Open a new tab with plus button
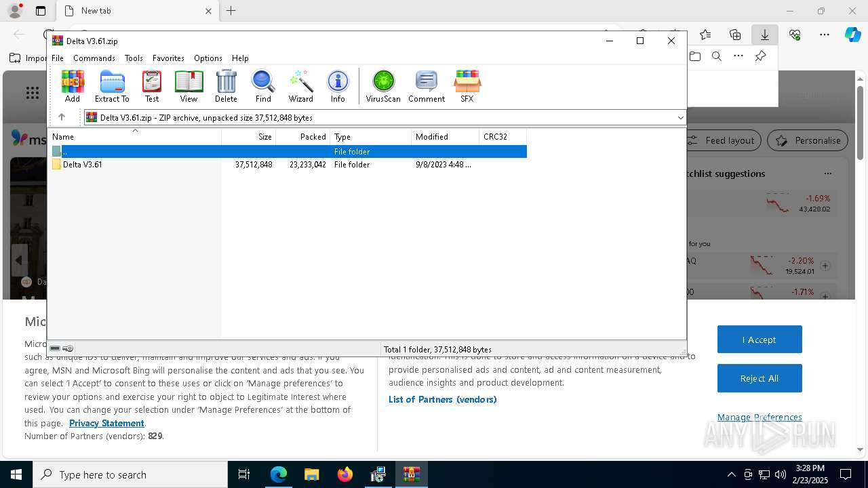The width and height of the screenshot is (868, 488). [x=231, y=11]
